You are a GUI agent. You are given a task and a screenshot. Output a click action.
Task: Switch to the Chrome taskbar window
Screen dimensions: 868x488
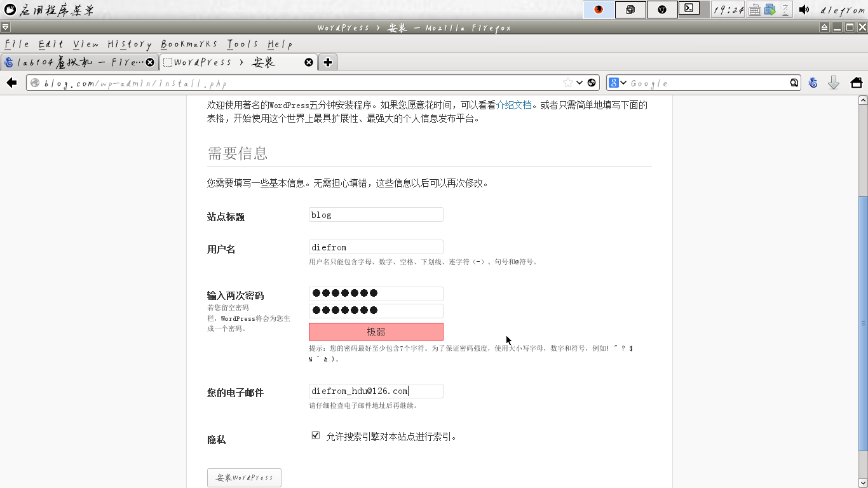point(662,10)
